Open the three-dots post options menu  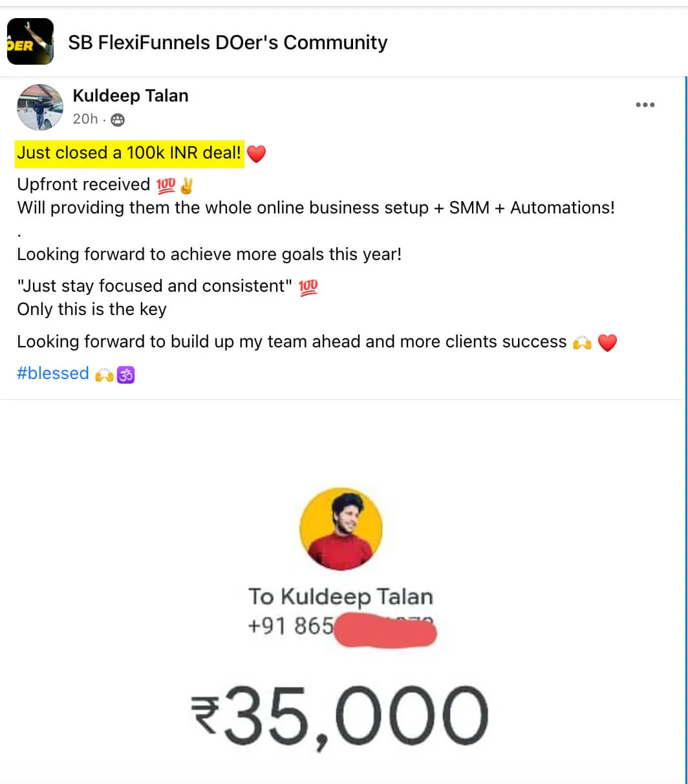click(x=645, y=105)
